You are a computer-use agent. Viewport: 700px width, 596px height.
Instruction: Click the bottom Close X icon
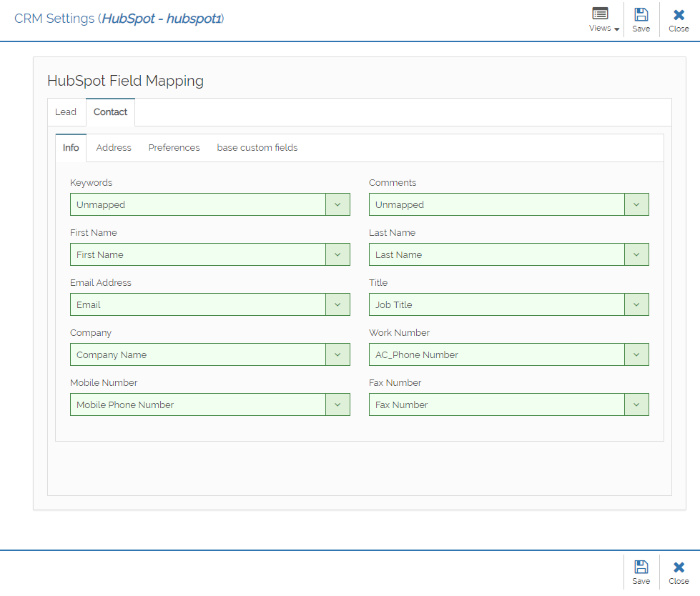point(679,567)
